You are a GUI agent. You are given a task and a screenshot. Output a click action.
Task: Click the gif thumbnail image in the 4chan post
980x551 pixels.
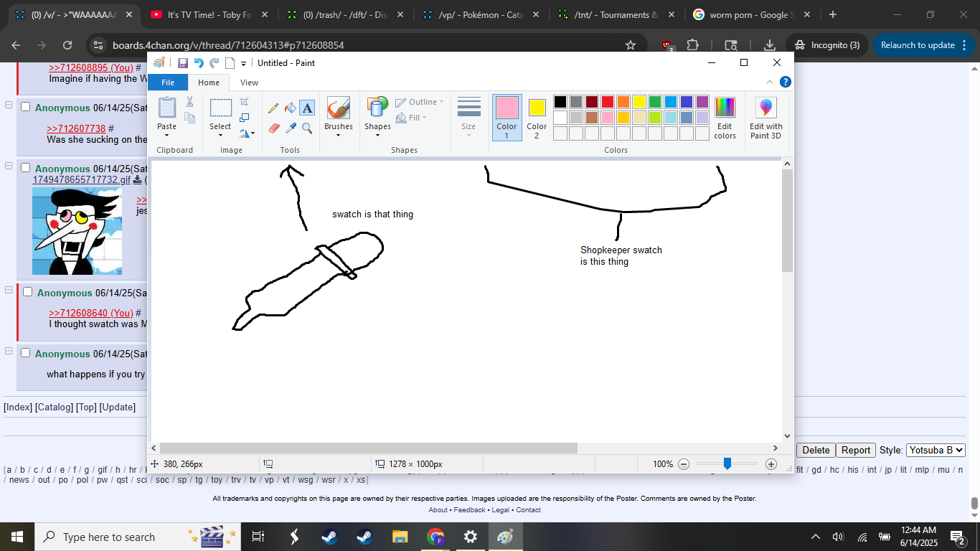coord(77,231)
